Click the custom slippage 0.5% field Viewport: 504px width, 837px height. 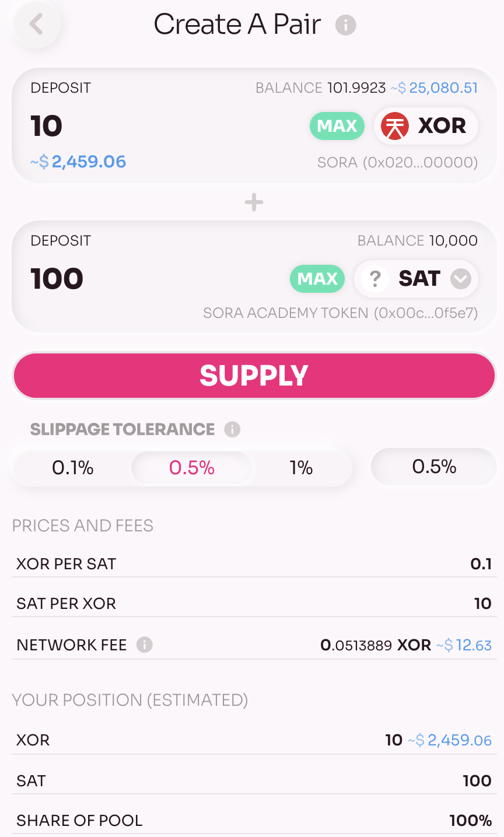click(x=434, y=467)
